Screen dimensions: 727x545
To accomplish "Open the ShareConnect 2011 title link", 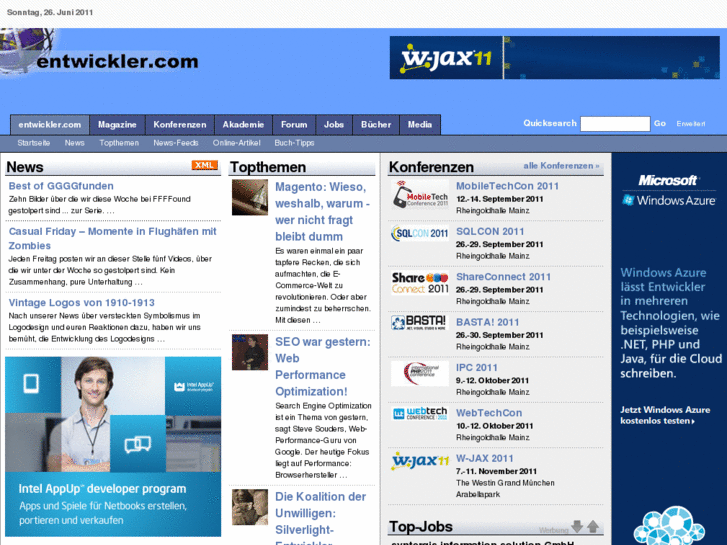I will point(504,277).
